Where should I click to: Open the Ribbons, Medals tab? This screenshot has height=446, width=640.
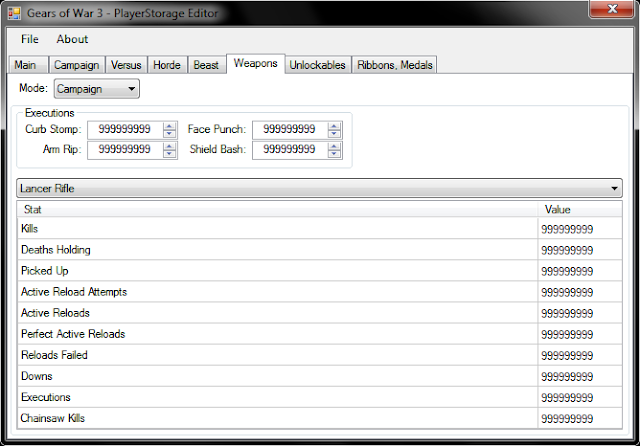tap(395, 65)
